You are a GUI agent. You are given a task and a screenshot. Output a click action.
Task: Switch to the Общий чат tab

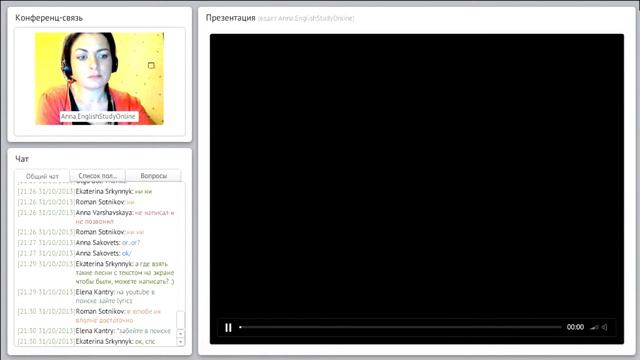click(42, 176)
